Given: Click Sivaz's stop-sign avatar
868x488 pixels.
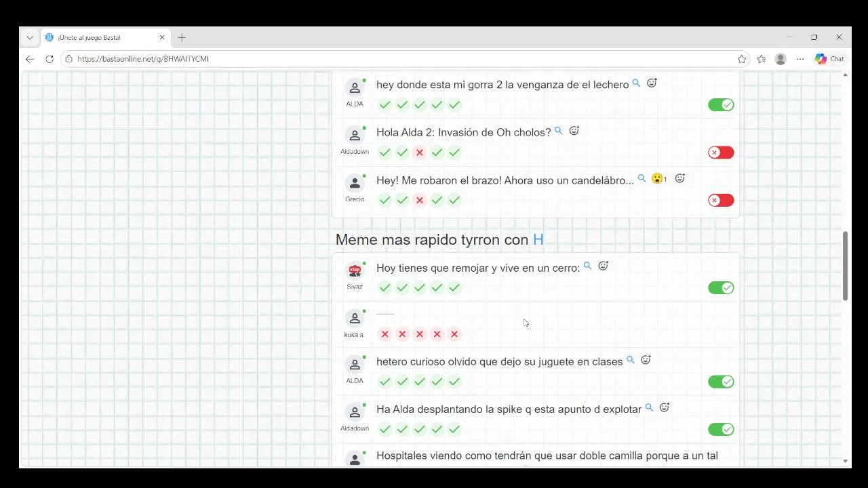Looking at the screenshot, I should pos(355,271).
